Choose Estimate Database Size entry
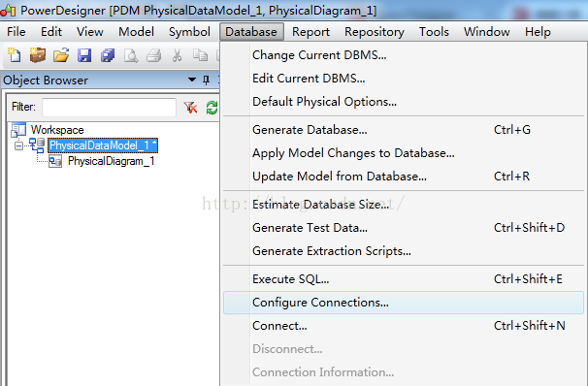This screenshot has height=386, width=588. 404,205
